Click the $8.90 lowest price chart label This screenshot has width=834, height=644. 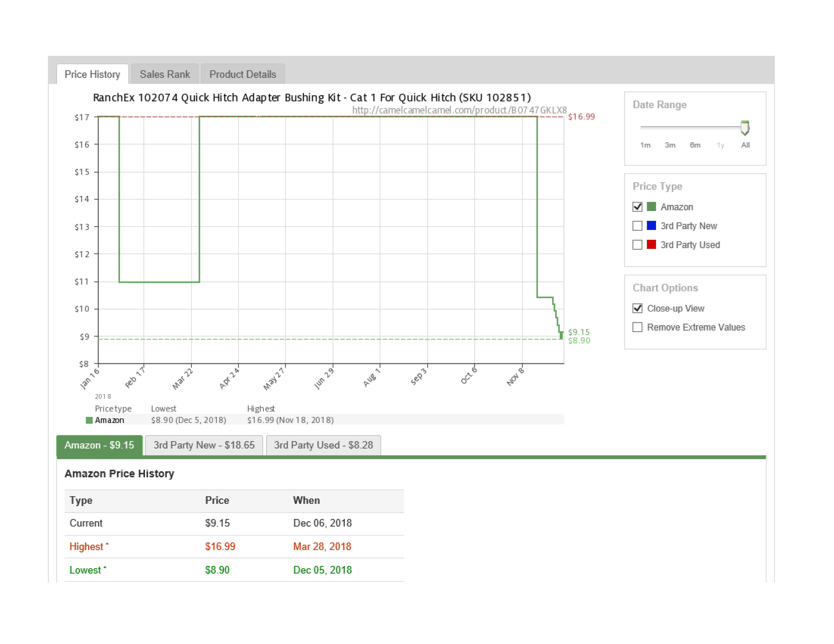pyautogui.click(x=579, y=340)
